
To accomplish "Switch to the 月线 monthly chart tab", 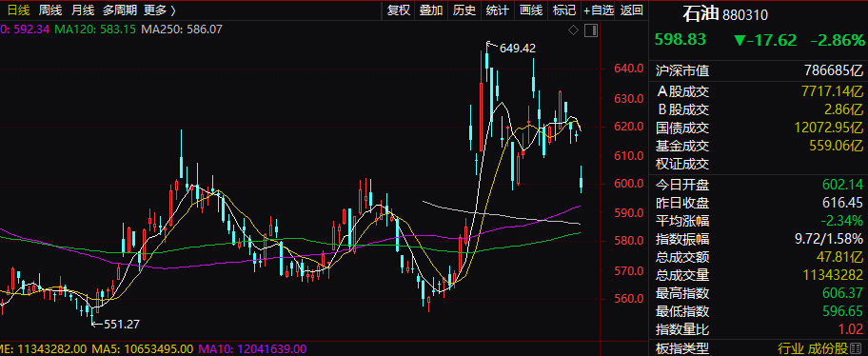I will point(83,10).
